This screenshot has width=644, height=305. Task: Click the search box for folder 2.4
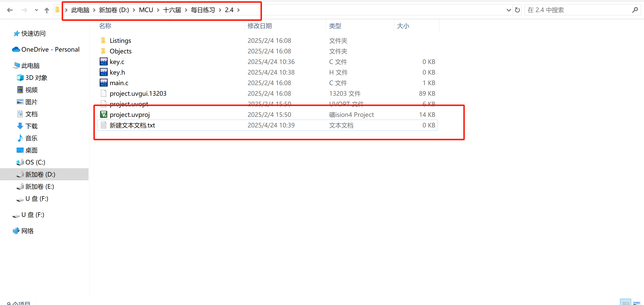click(576, 10)
